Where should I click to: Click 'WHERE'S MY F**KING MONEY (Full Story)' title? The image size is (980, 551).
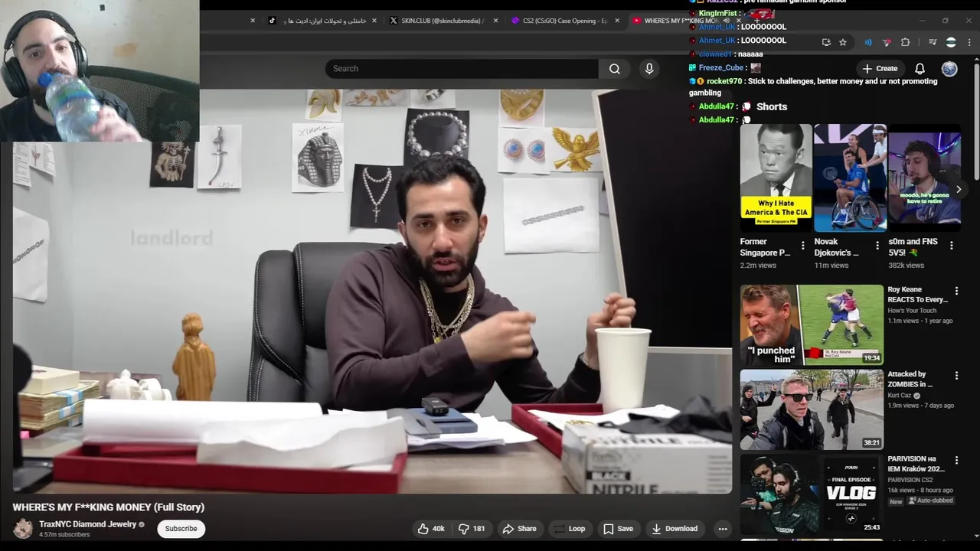point(109,507)
